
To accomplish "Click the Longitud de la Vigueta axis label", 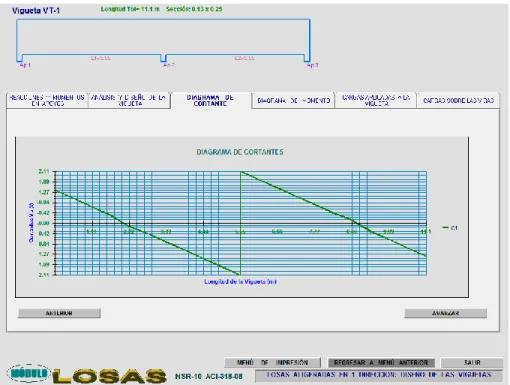I will click(240, 282).
